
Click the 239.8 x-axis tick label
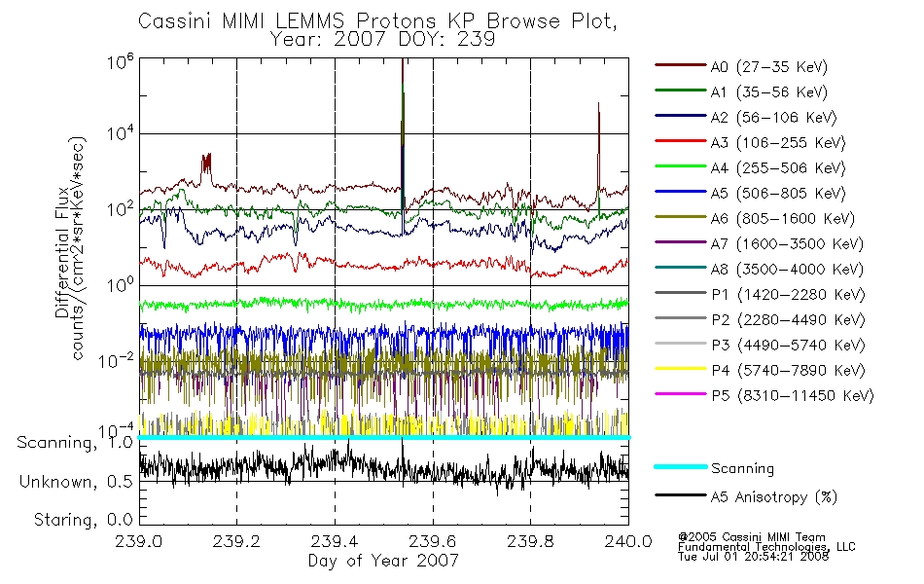pos(530,541)
